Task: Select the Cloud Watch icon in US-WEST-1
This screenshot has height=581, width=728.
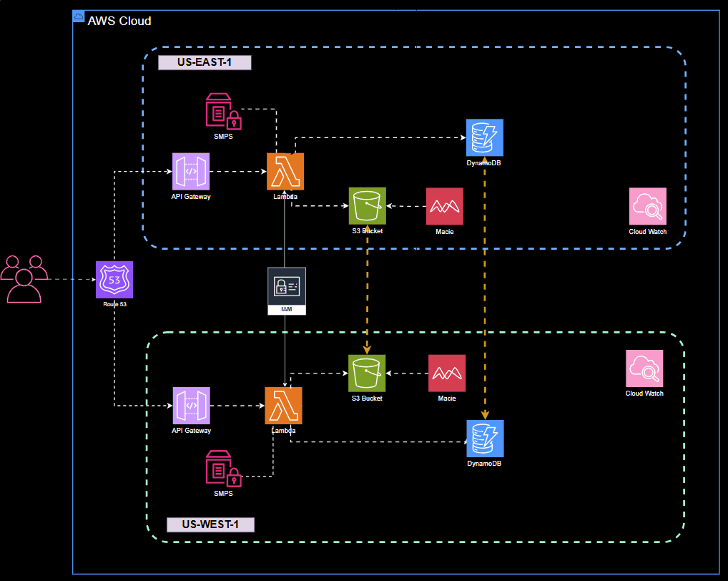Action: pos(644,368)
